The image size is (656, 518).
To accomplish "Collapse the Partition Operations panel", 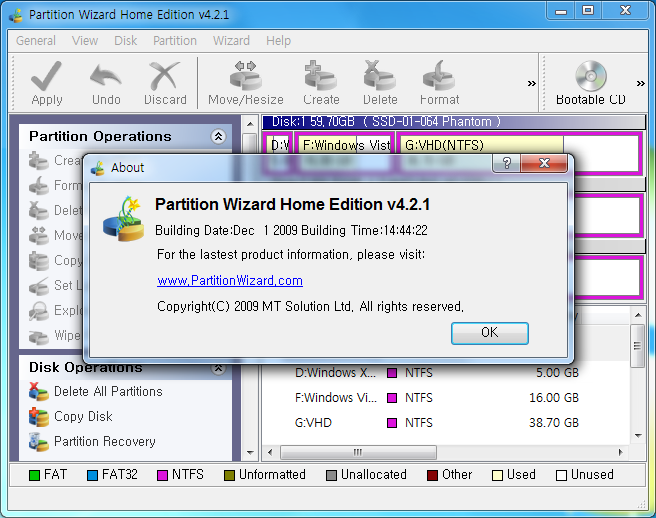I will coord(218,136).
